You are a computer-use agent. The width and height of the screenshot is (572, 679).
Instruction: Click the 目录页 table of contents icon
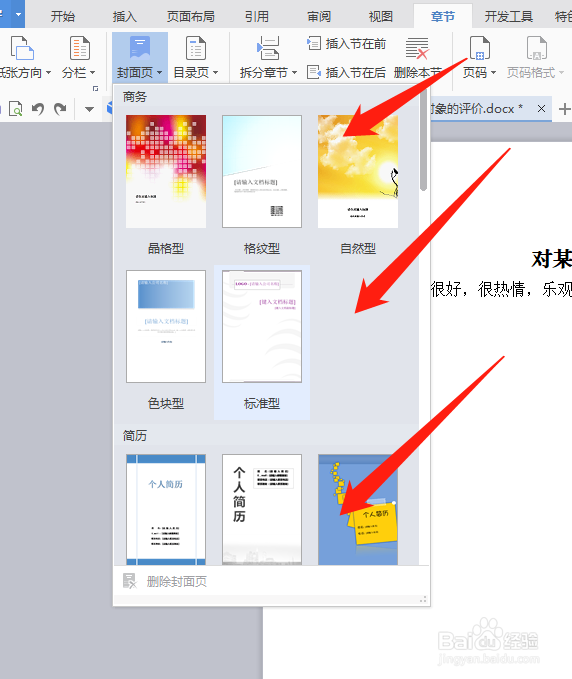(x=196, y=48)
